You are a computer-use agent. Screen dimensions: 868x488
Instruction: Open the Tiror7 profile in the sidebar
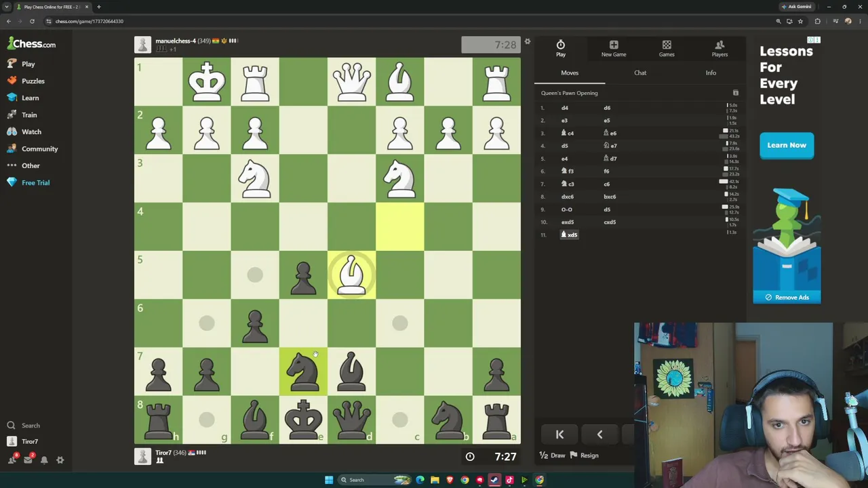(24, 441)
